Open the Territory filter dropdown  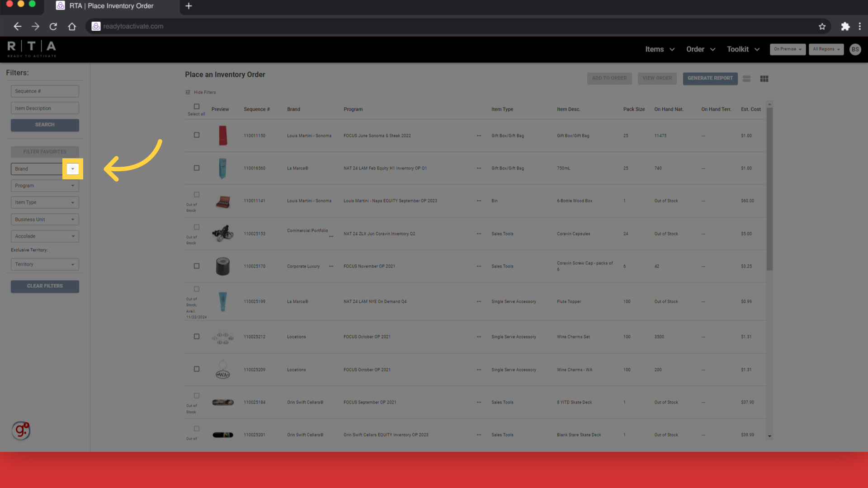pyautogui.click(x=45, y=264)
